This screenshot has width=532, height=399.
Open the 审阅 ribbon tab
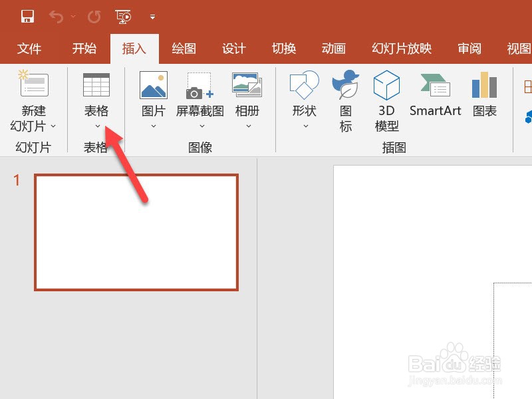pyautogui.click(x=469, y=49)
